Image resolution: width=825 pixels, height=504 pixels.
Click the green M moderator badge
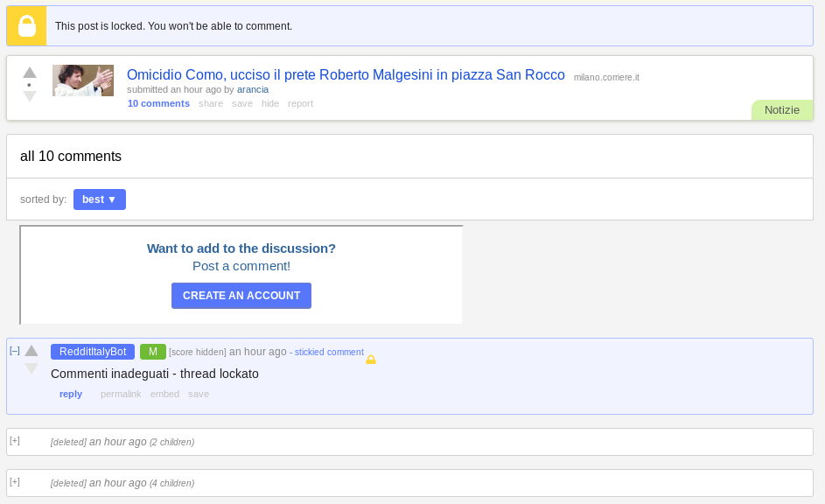[x=153, y=352]
